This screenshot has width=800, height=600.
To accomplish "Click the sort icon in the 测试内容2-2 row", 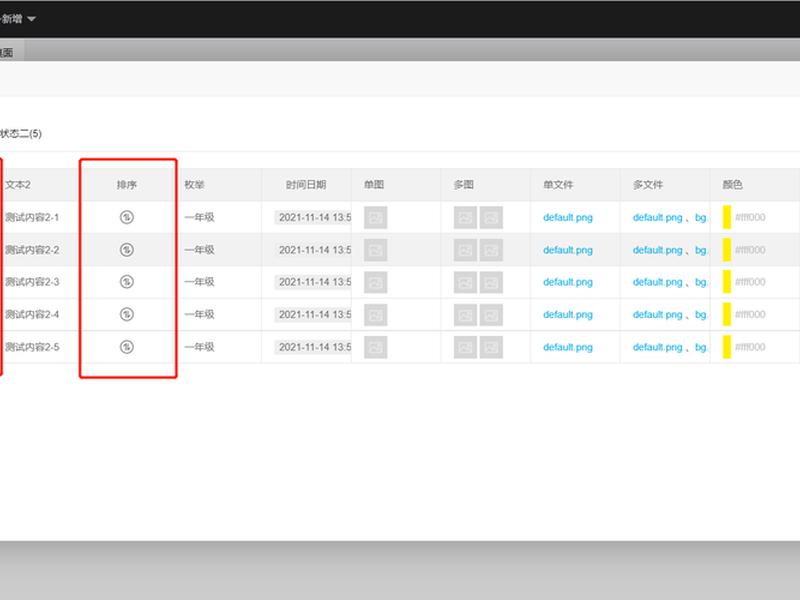I will (127, 250).
